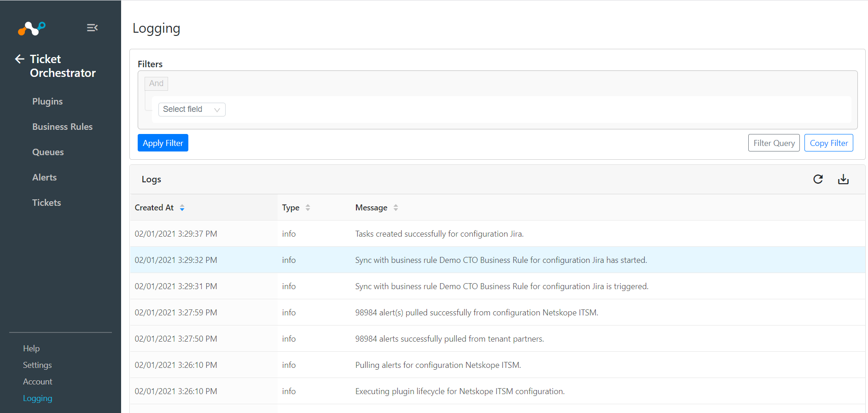Sort logs by Created At arrows
This screenshot has width=868, height=413.
[182, 208]
